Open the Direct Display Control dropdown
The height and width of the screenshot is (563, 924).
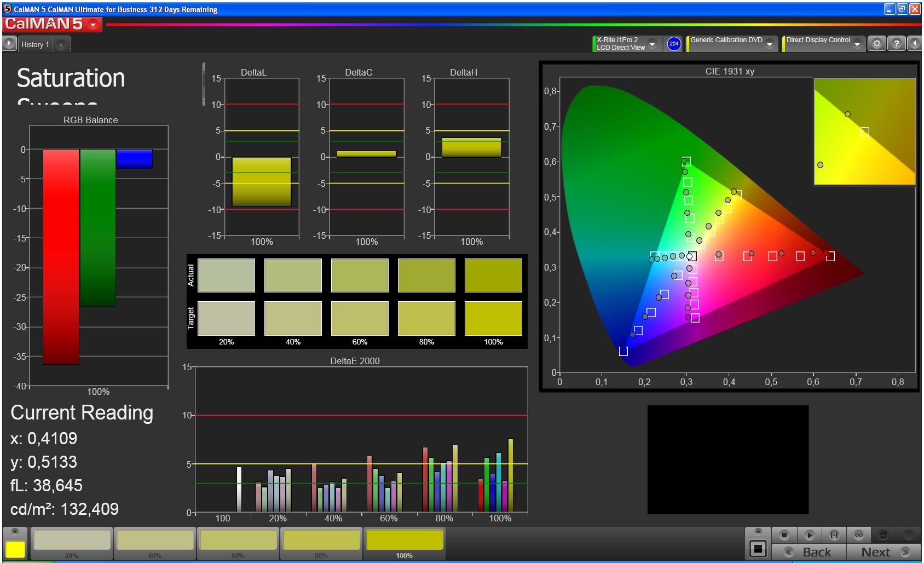[857, 44]
